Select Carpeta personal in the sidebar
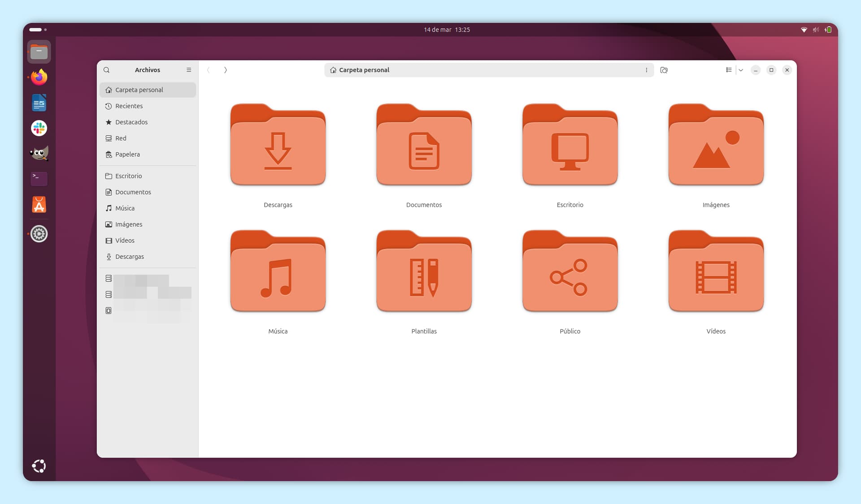The image size is (861, 504). coord(148,90)
